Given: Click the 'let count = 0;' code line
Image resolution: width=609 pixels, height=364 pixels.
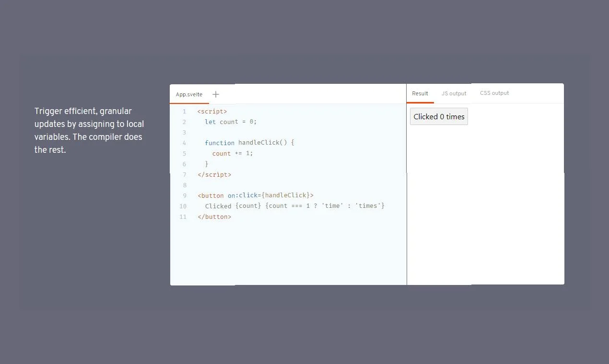Looking at the screenshot, I should 231,122.
